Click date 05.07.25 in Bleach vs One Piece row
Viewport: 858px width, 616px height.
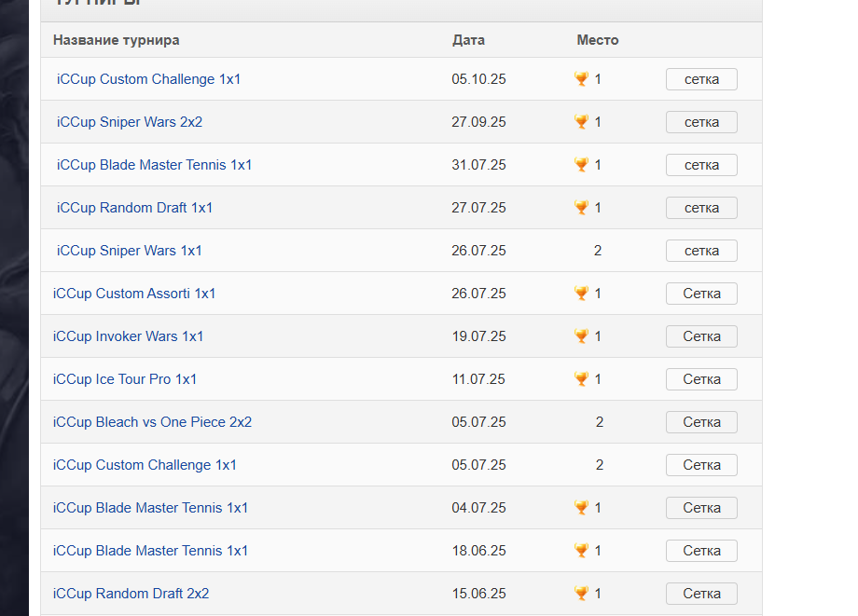tap(478, 422)
